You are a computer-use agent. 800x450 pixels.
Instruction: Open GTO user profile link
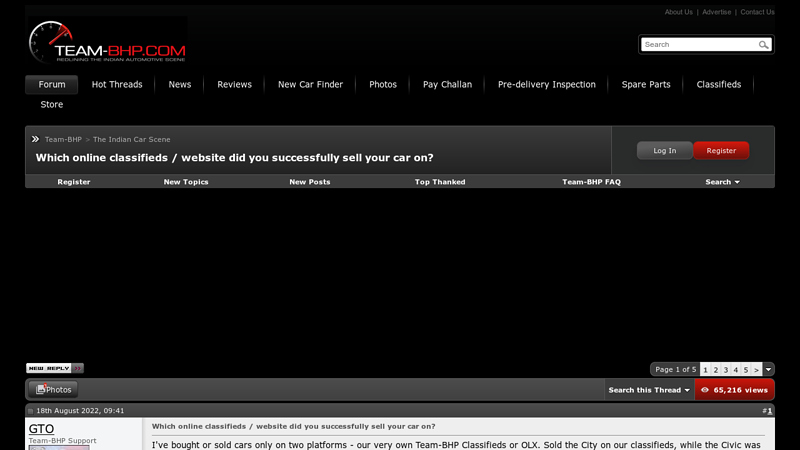point(41,429)
